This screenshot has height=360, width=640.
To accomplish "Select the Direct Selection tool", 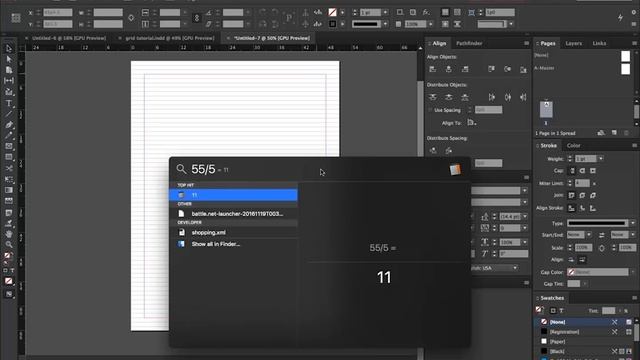I will 9,59.
